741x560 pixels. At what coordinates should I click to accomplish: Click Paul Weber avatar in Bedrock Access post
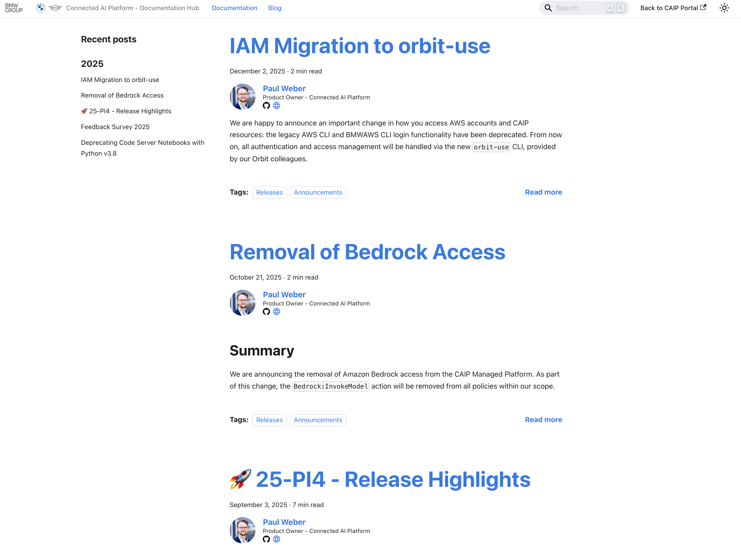tap(242, 303)
